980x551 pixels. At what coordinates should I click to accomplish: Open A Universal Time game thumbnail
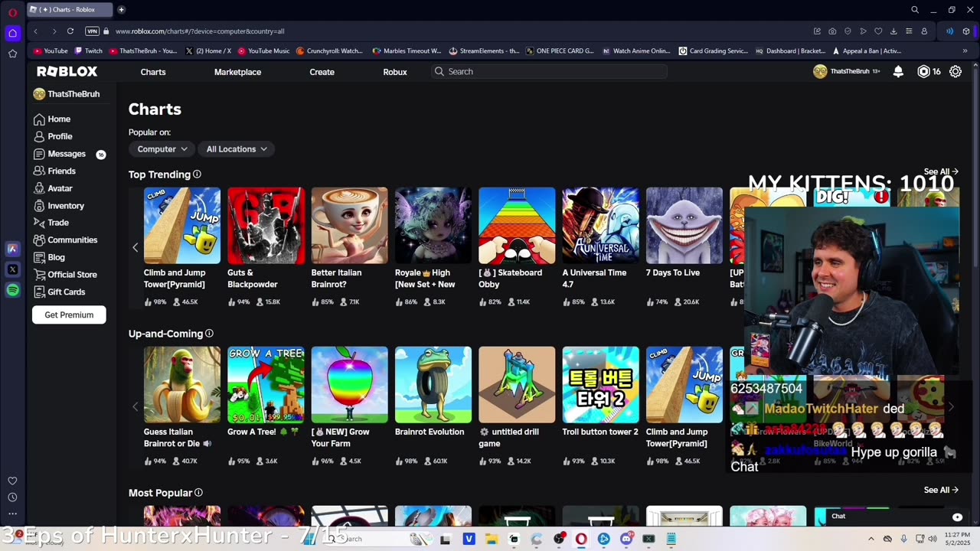[x=600, y=226]
